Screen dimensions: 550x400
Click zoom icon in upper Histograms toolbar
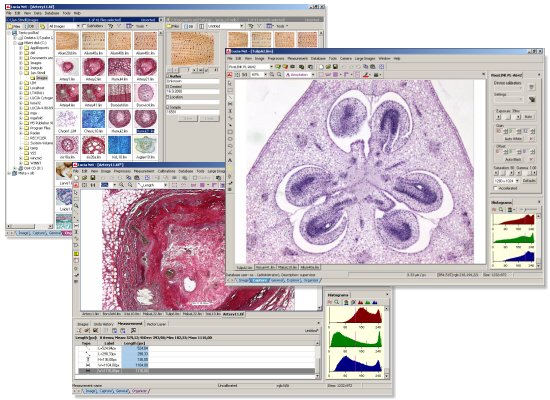point(501,209)
